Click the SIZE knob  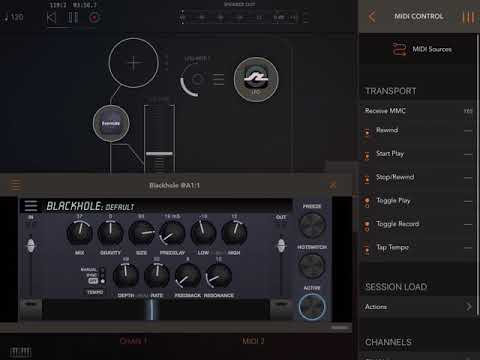click(141, 232)
